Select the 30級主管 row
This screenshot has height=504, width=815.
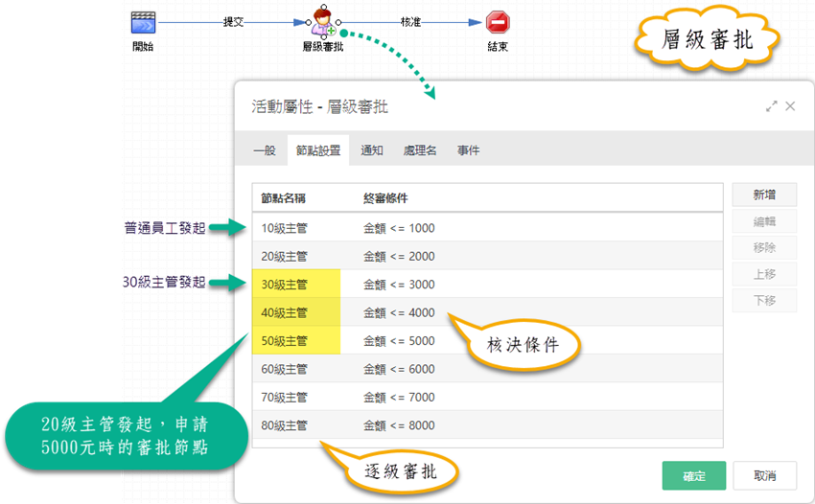coord(487,285)
